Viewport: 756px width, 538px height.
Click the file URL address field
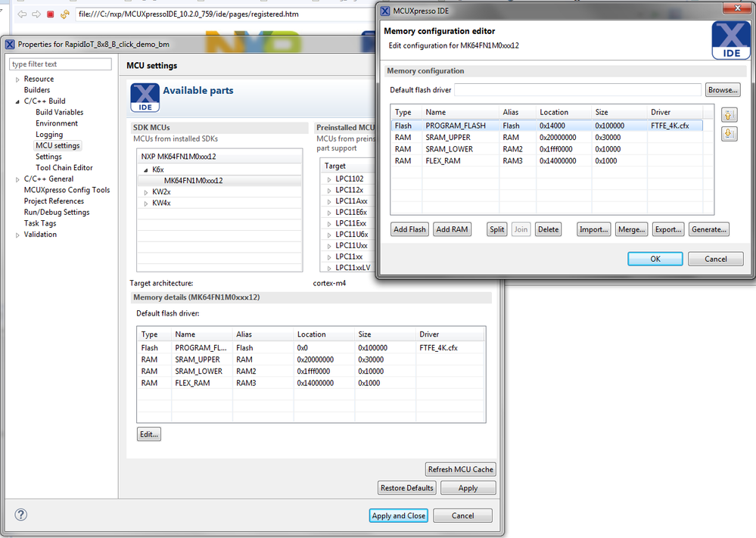click(224, 14)
